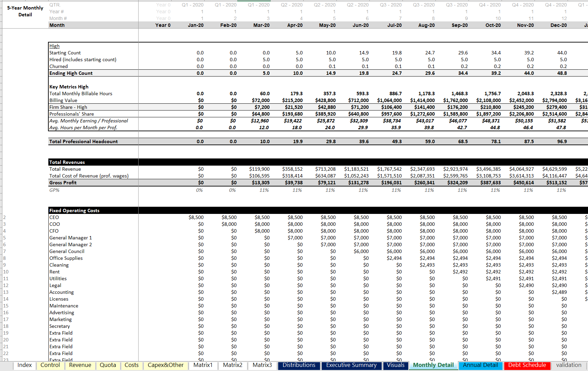Open the Visuals sheet tab

point(396,365)
